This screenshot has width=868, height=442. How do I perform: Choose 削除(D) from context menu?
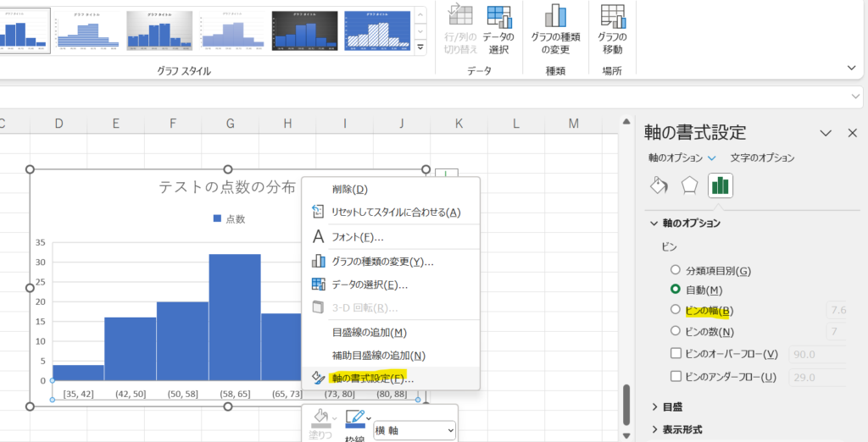tap(390, 189)
